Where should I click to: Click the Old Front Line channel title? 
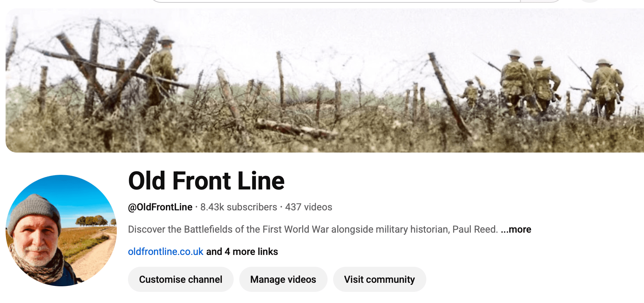coord(206,181)
